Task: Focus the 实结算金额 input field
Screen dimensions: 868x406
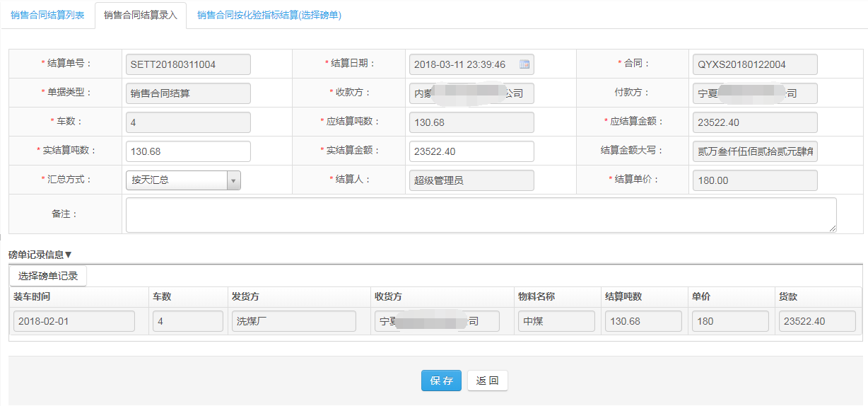Action: coord(471,151)
